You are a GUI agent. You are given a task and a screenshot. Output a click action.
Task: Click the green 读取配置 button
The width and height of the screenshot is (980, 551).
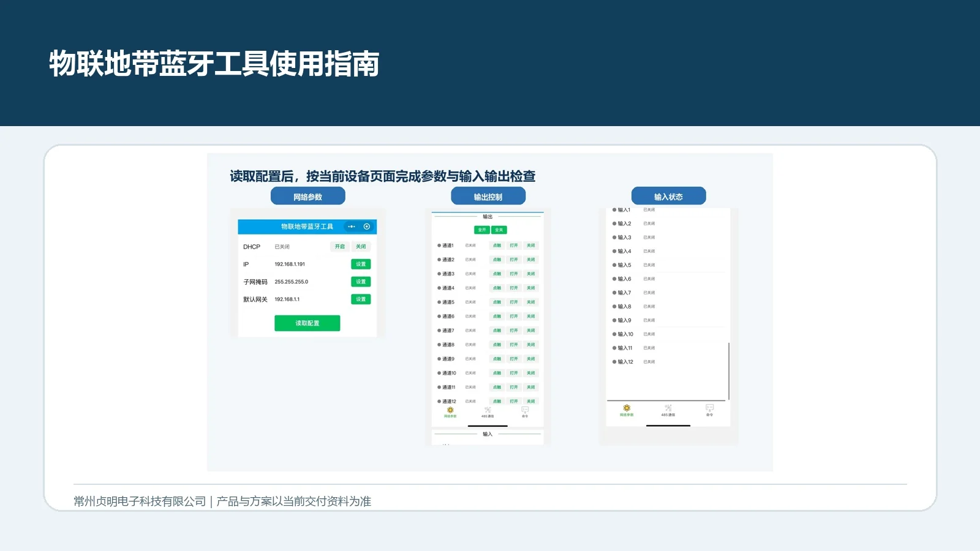point(307,323)
